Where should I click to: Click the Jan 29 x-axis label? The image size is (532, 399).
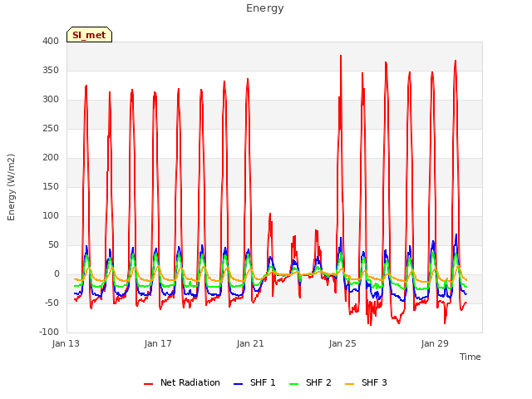435,343
